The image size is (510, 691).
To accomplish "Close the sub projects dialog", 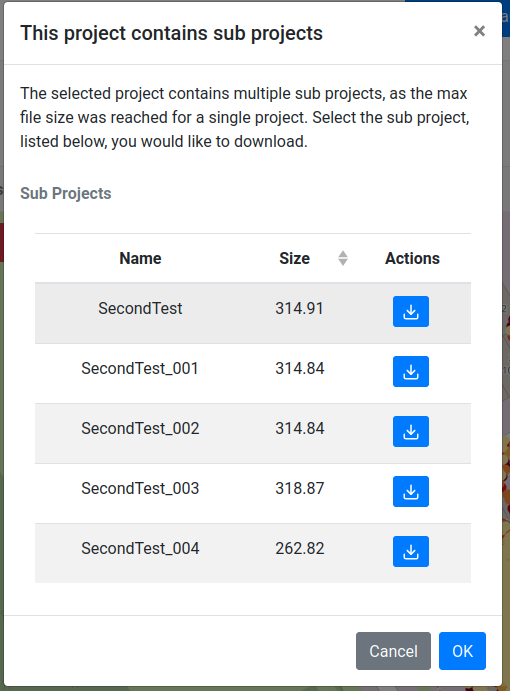I will (x=479, y=31).
